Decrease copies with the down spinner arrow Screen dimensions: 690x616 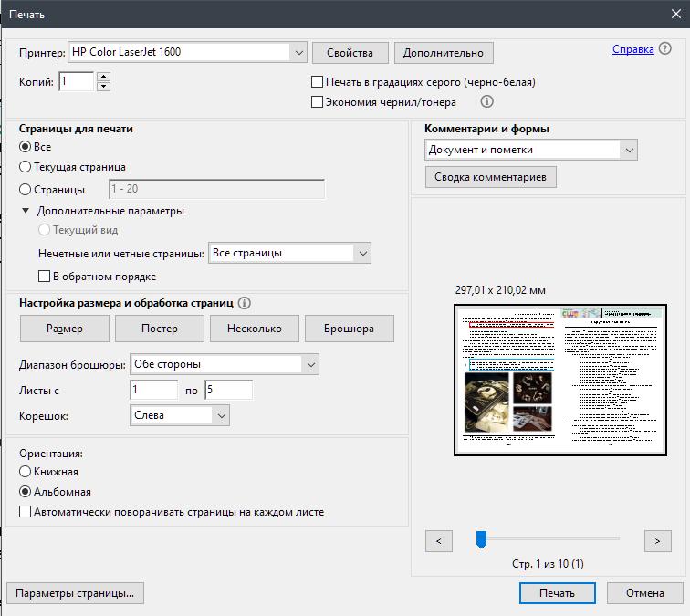(x=103, y=87)
